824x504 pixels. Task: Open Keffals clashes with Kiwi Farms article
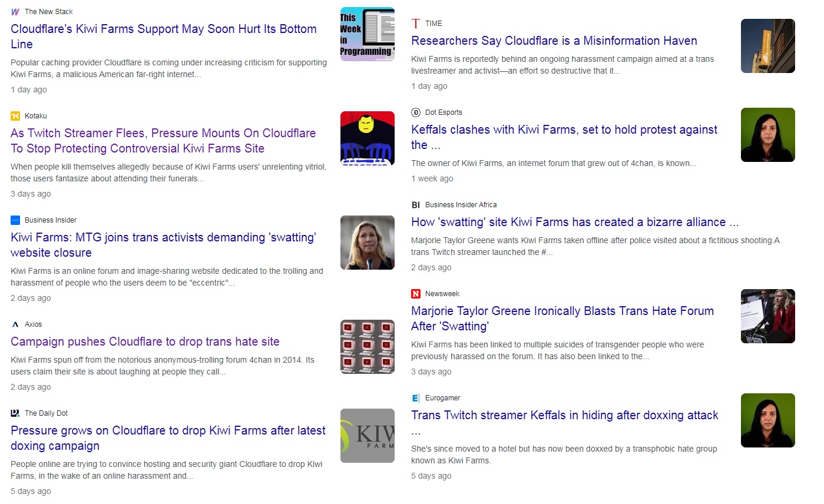coord(564,137)
